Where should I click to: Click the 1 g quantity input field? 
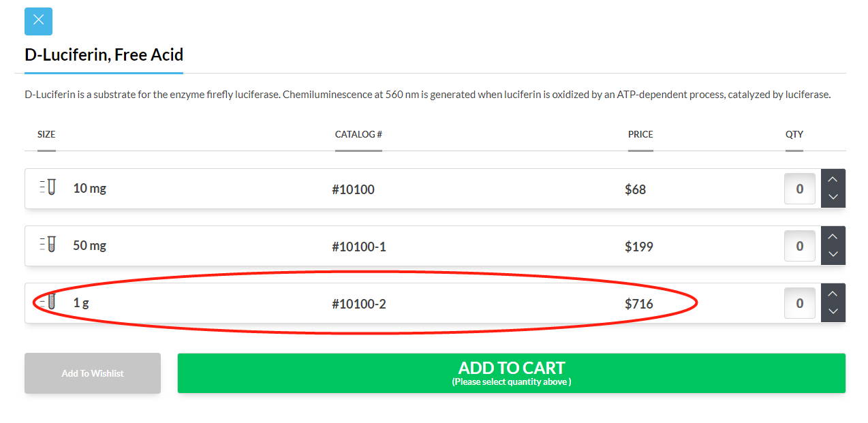click(x=800, y=303)
